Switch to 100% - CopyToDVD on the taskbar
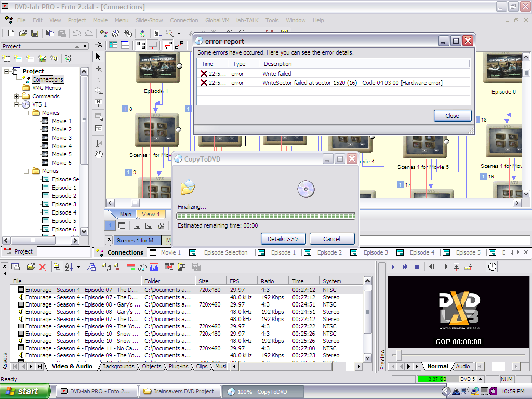Viewport: 532px width, 399px height. pyautogui.click(x=262, y=392)
